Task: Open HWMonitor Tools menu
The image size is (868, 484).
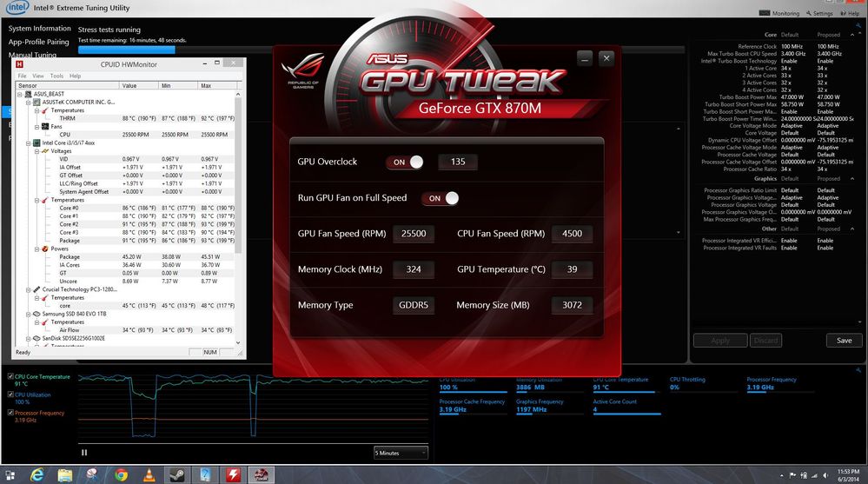Action: pyautogui.click(x=56, y=76)
